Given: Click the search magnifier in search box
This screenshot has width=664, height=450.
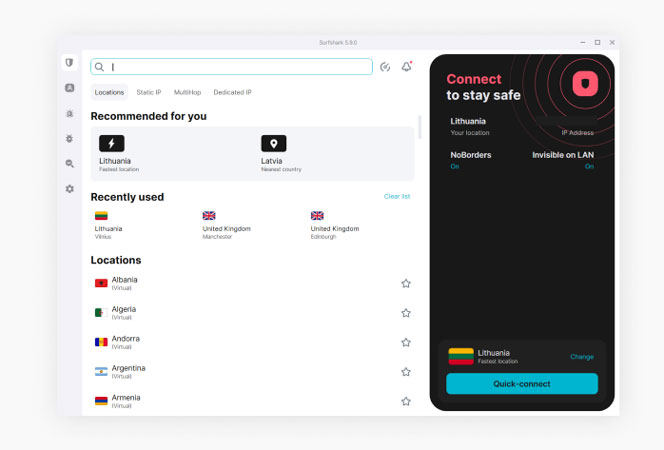Looking at the screenshot, I should pos(100,67).
